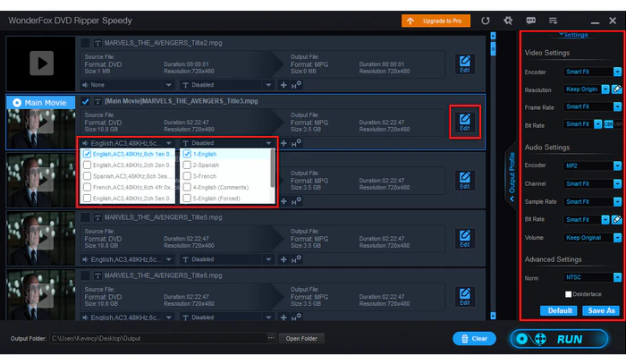This screenshot has width=626, height=364.
Task: Click Edit icon for Title5.mpg
Action: 465,238
